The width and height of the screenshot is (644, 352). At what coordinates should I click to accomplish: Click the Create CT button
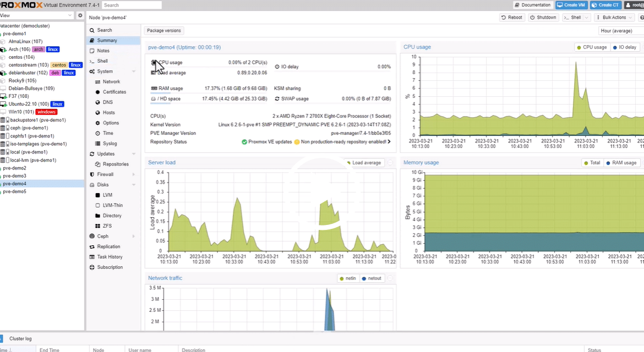(x=605, y=5)
